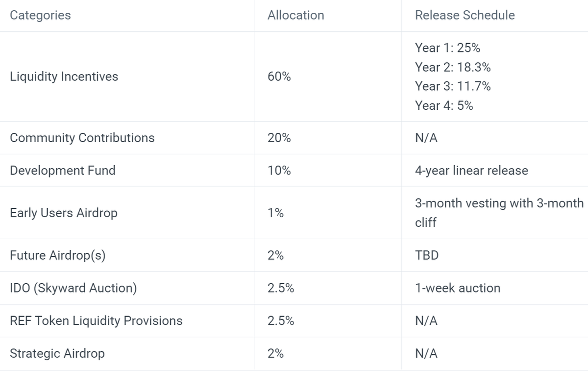Select the Development Fund cell

pos(63,171)
